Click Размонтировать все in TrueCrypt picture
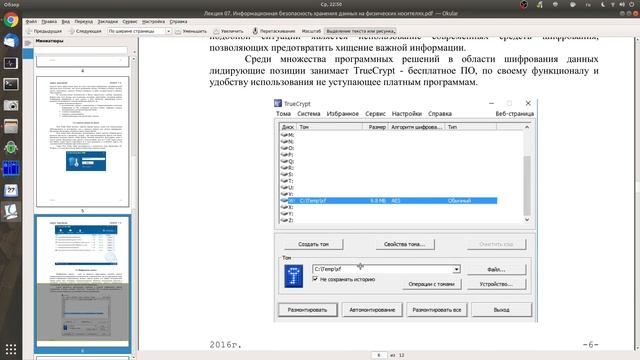 [x=437, y=310]
